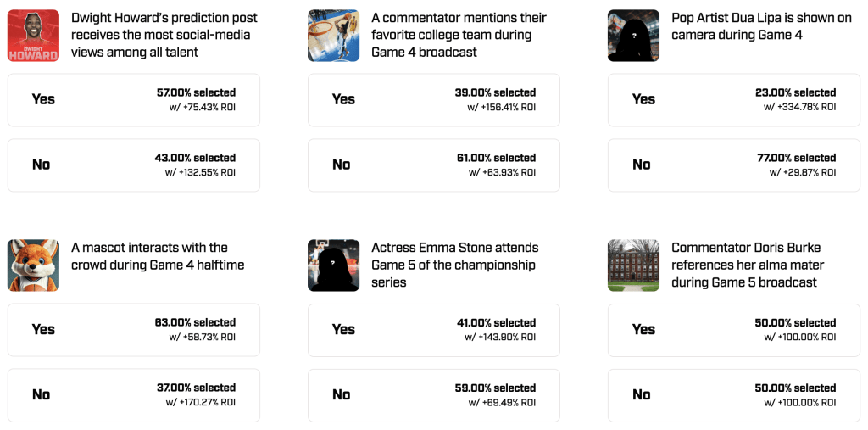The width and height of the screenshot is (868, 430).
Task: Open the Actress Emma Stone question title
Action: [x=455, y=265]
